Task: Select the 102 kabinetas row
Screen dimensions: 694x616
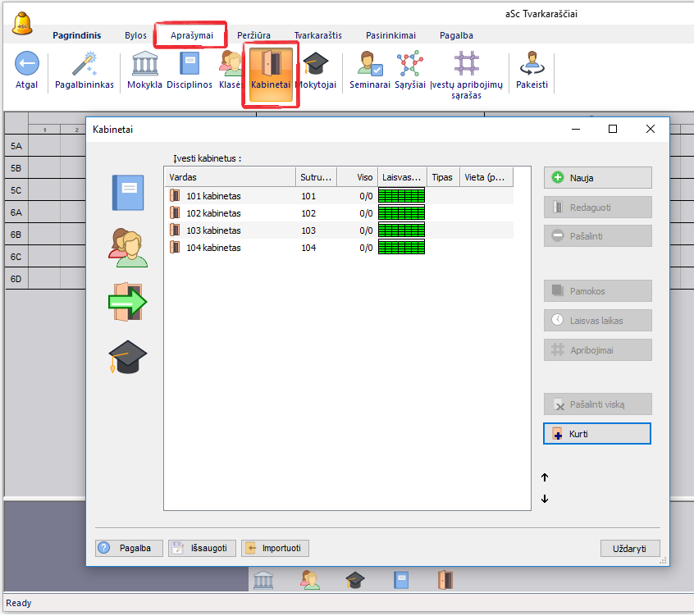Action: 340,213
